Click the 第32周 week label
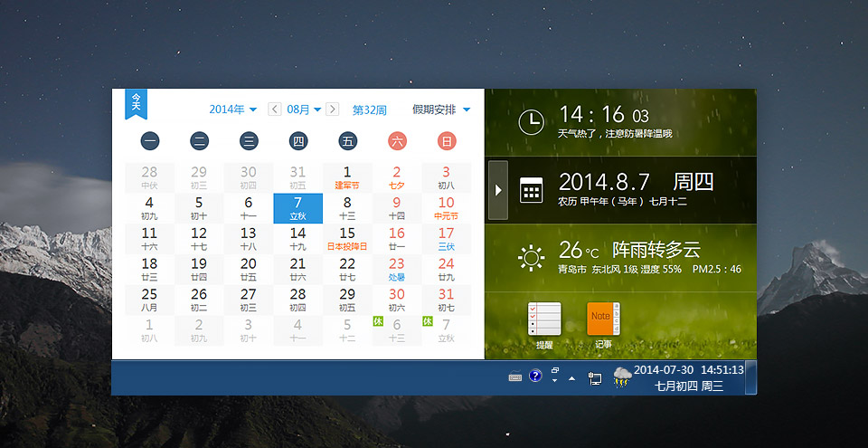This screenshot has width=868, height=448. tap(369, 110)
